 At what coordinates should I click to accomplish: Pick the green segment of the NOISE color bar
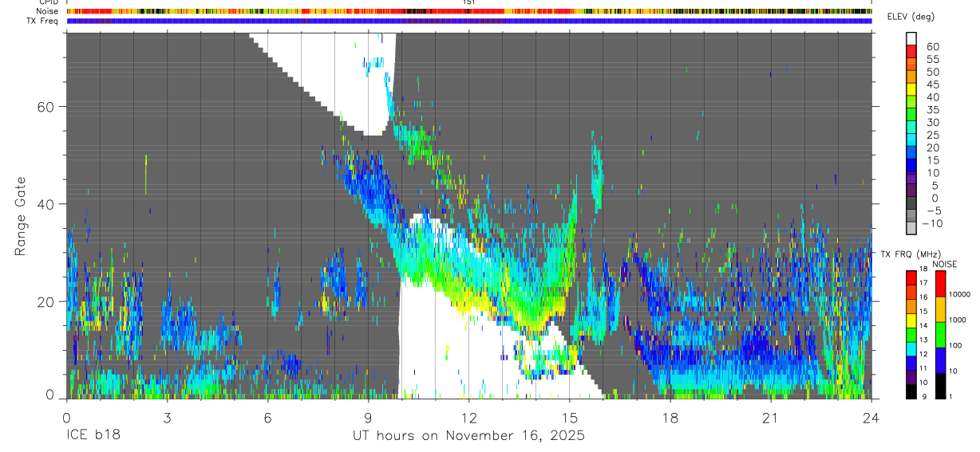(940, 335)
